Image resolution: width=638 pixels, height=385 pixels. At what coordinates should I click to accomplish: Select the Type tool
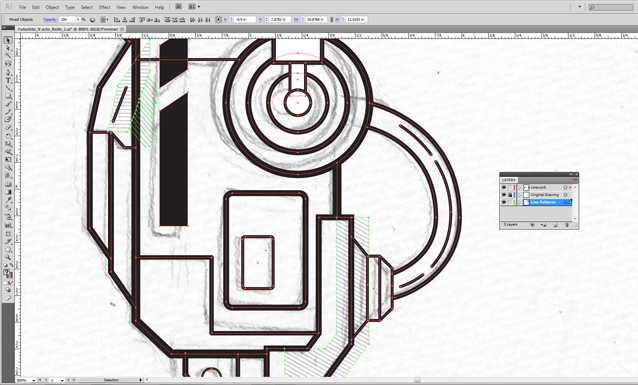tap(8, 80)
